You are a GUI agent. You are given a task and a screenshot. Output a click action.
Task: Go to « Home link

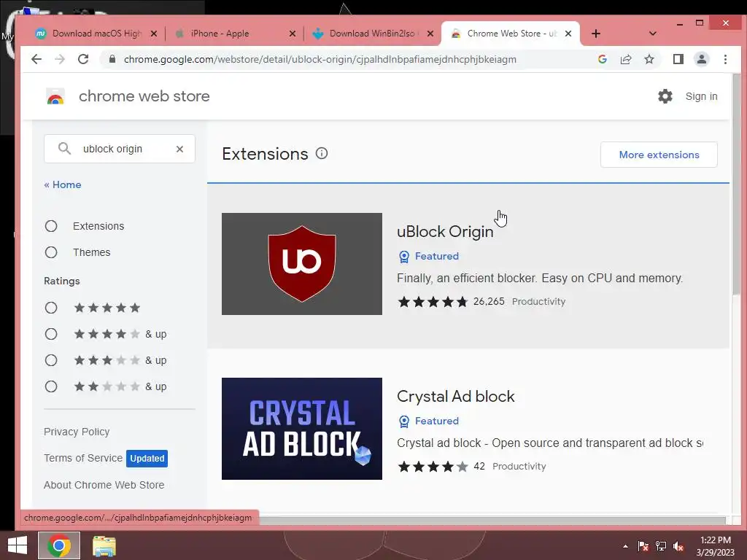(63, 184)
